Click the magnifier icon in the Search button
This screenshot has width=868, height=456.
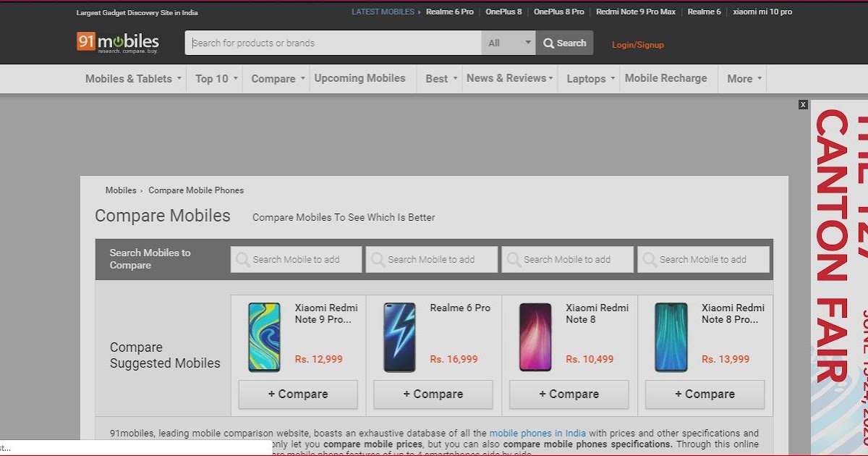(x=549, y=43)
